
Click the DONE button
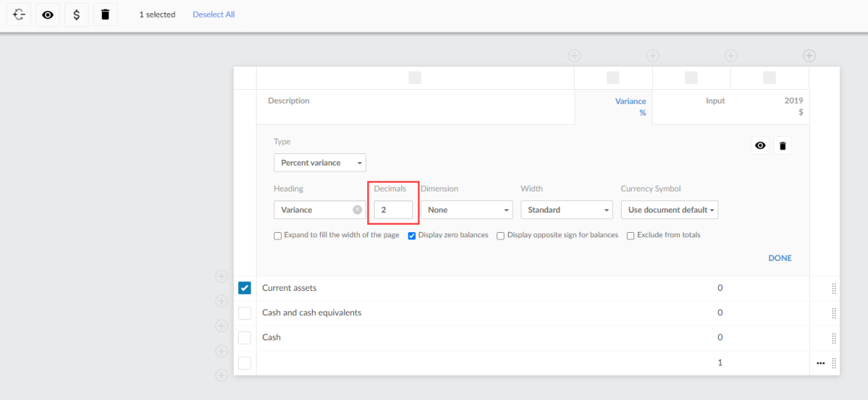click(780, 259)
